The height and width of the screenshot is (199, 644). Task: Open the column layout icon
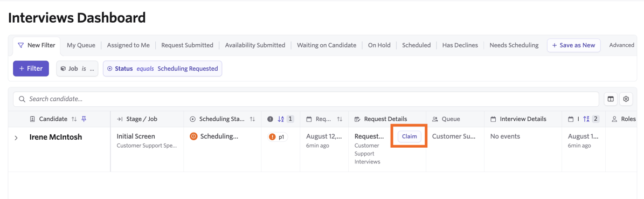pos(611,99)
